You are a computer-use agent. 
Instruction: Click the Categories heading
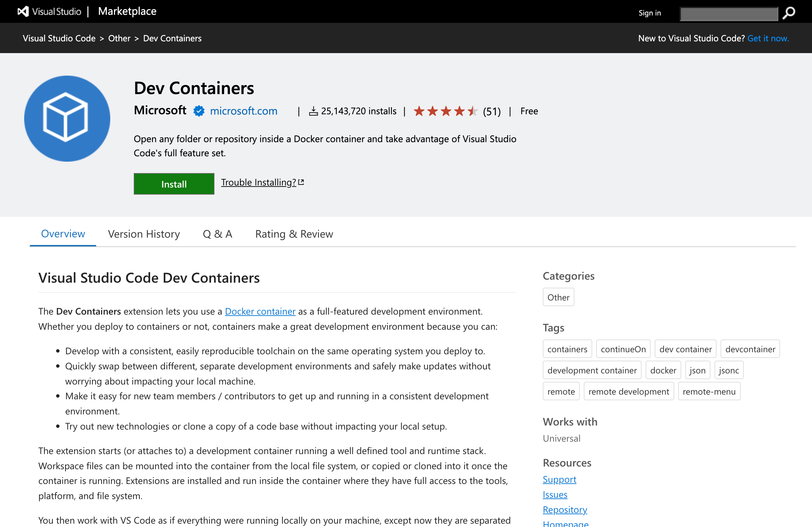[568, 276]
